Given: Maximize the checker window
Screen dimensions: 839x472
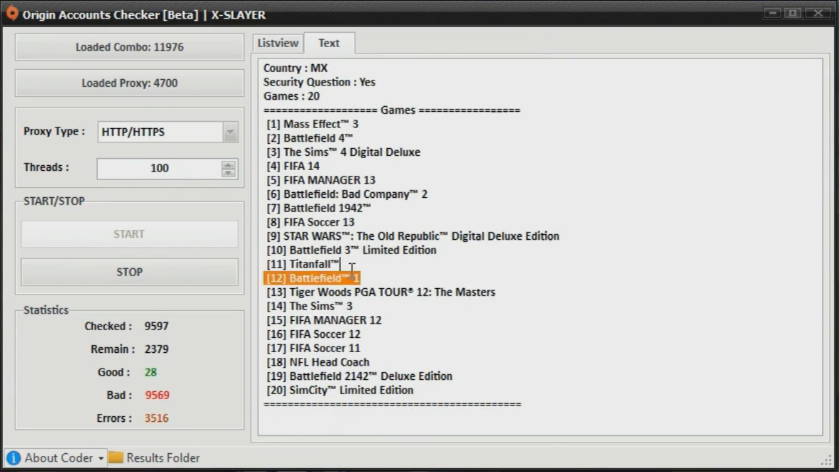Looking at the screenshot, I should [x=793, y=13].
